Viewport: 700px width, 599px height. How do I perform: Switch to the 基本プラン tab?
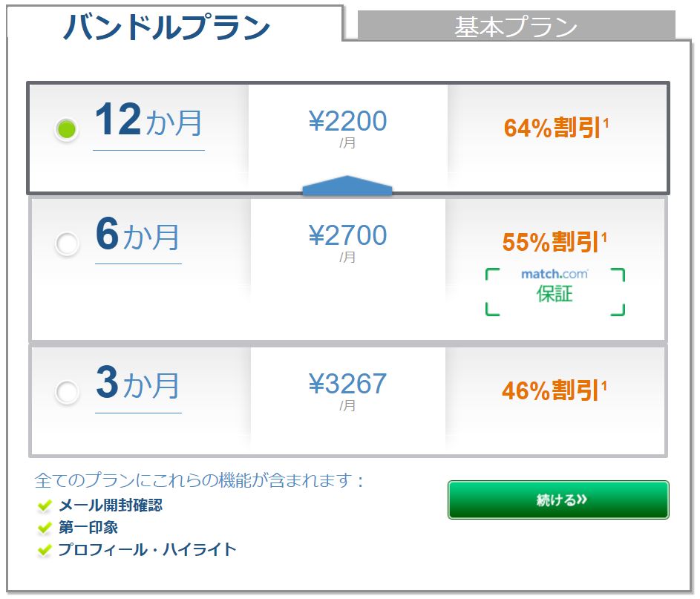pos(516,27)
